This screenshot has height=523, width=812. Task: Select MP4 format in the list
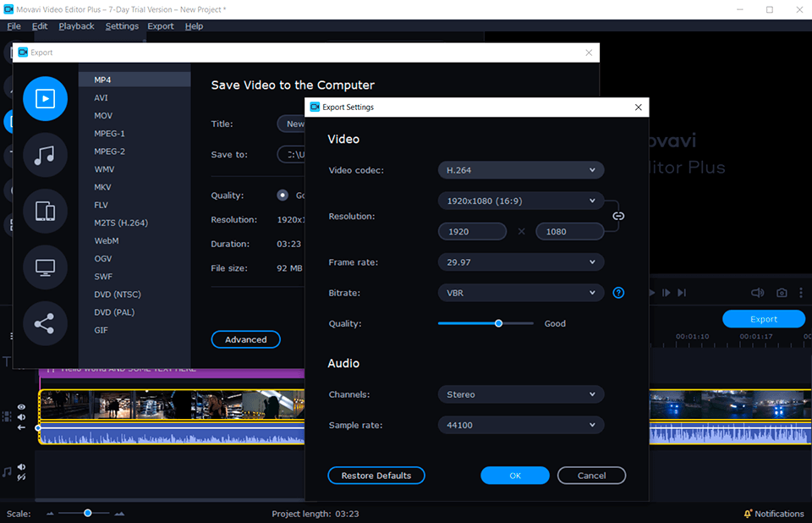tap(134, 80)
